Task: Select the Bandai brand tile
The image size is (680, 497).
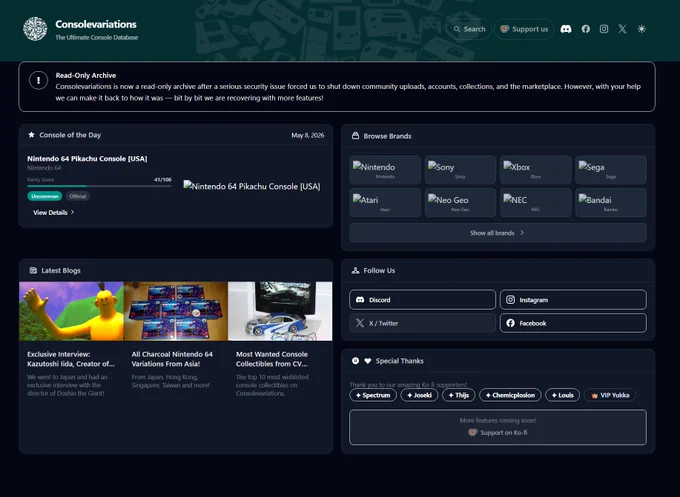Action: pyautogui.click(x=611, y=203)
